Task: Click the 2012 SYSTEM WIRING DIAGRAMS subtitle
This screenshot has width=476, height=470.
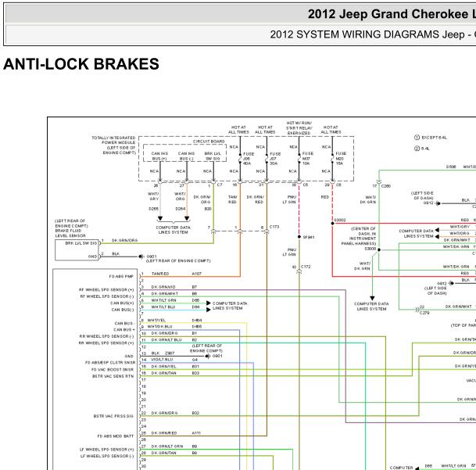Action: tap(373, 34)
